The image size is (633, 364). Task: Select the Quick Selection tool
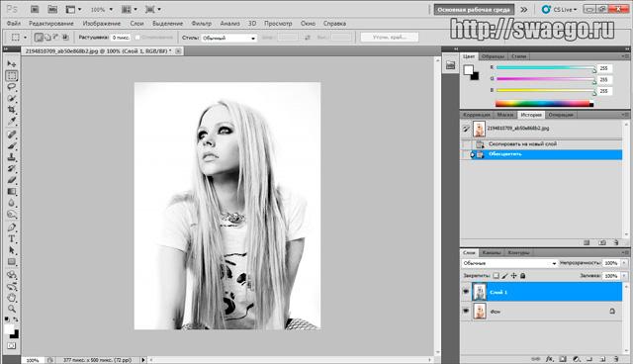coord(11,98)
